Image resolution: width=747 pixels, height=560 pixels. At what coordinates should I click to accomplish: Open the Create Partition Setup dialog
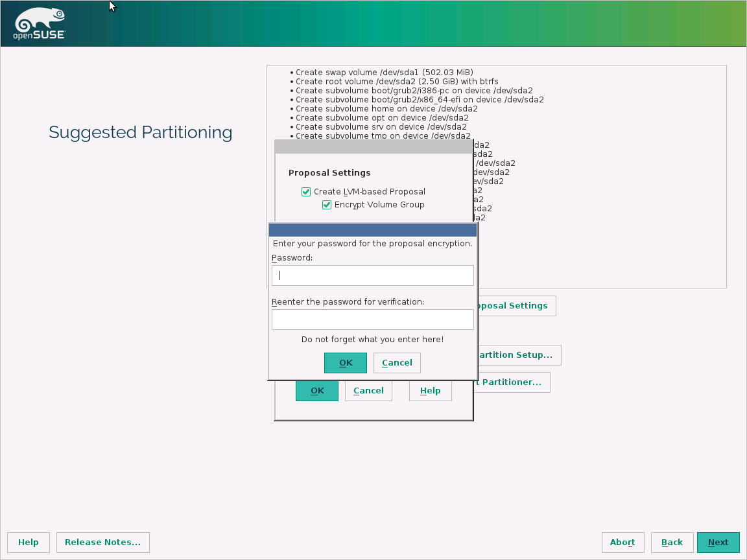(x=516, y=355)
